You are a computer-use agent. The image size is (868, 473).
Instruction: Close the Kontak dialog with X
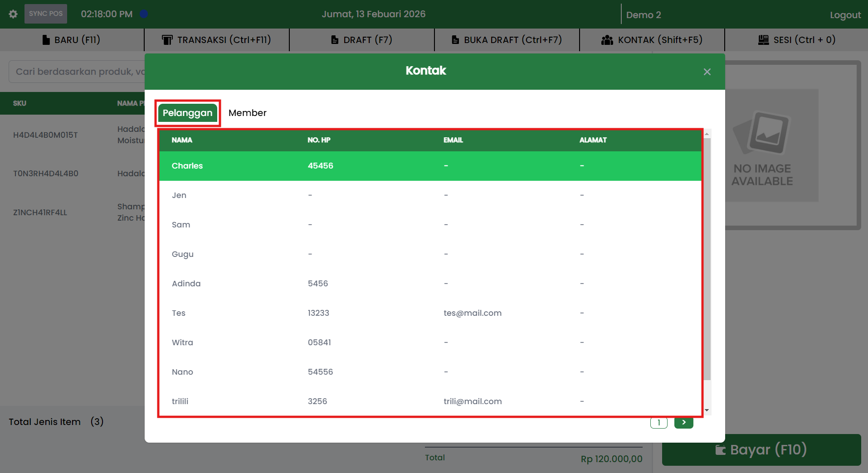pos(707,72)
